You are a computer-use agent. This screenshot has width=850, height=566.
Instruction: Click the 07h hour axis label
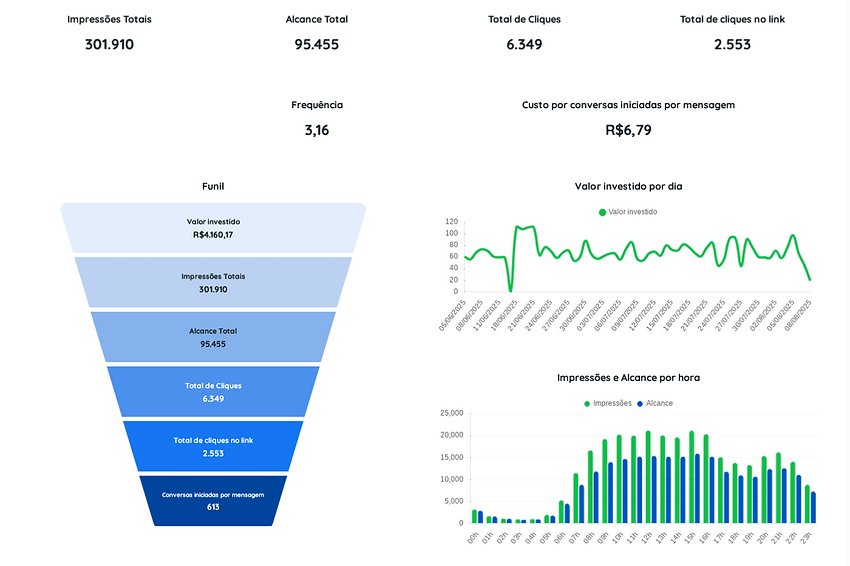574,538
